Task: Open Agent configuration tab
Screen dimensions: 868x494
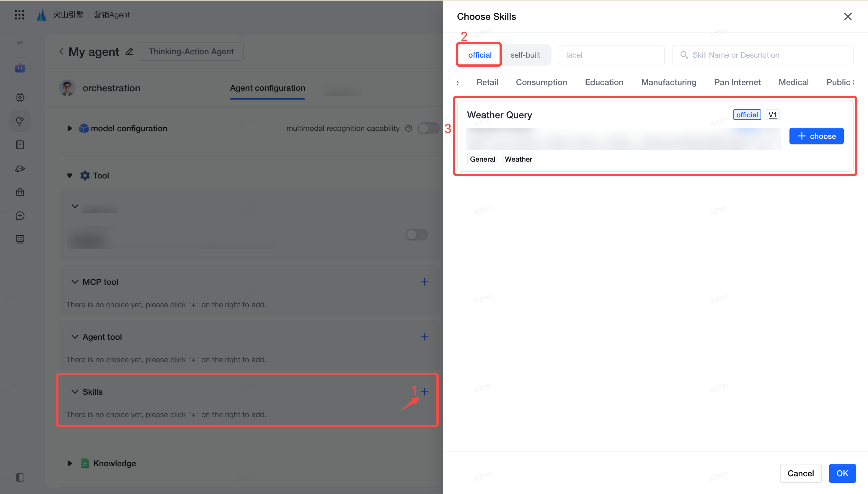Action: 267,88
